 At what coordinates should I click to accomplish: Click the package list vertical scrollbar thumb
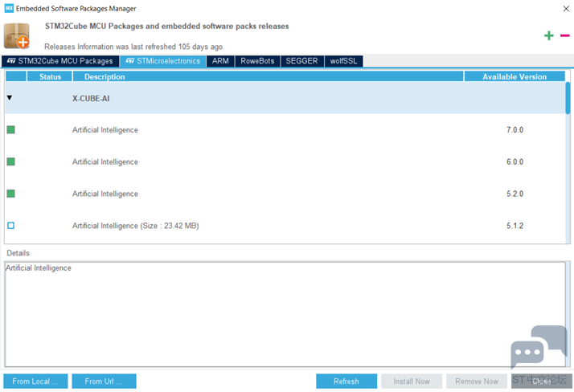click(x=568, y=98)
